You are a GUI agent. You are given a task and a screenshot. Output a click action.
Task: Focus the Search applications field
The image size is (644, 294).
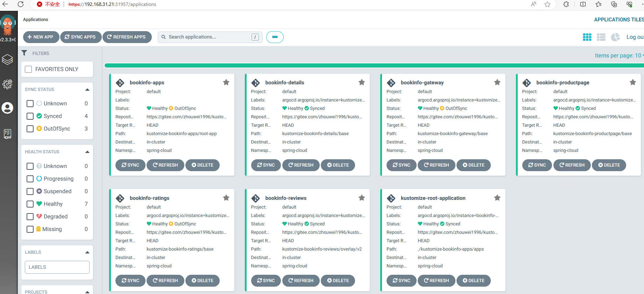pos(210,37)
